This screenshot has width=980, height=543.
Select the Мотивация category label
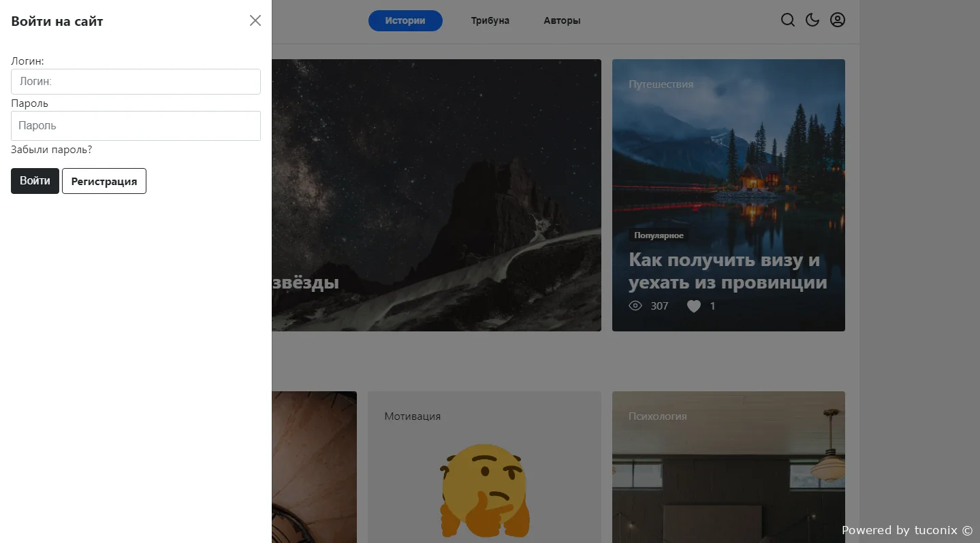pos(412,416)
